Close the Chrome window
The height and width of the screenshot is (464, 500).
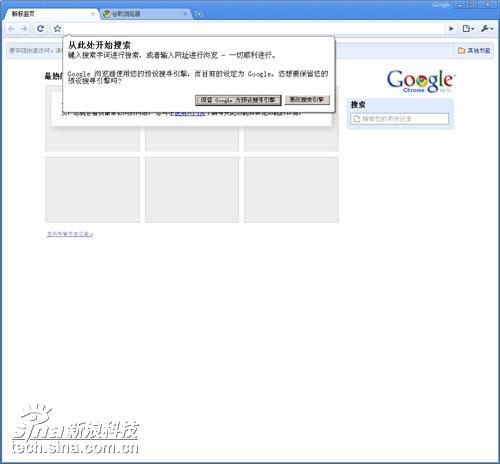click(x=488, y=4)
